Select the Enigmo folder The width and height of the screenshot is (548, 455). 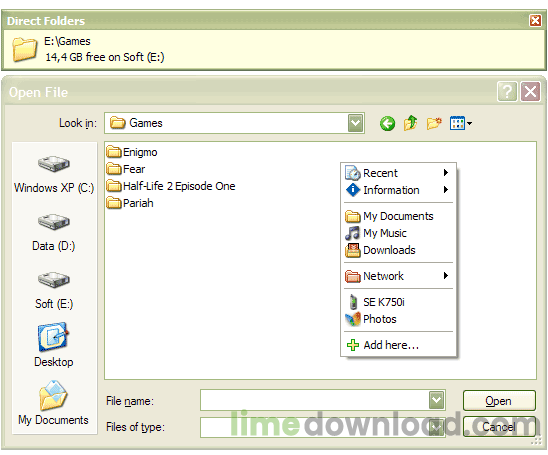(x=132, y=152)
